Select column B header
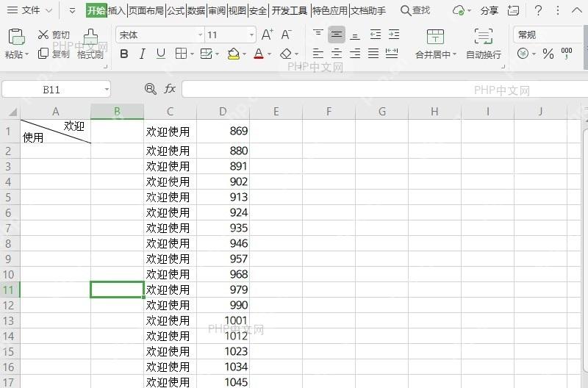The height and width of the screenshot is (388, 588). coord(117,112)
